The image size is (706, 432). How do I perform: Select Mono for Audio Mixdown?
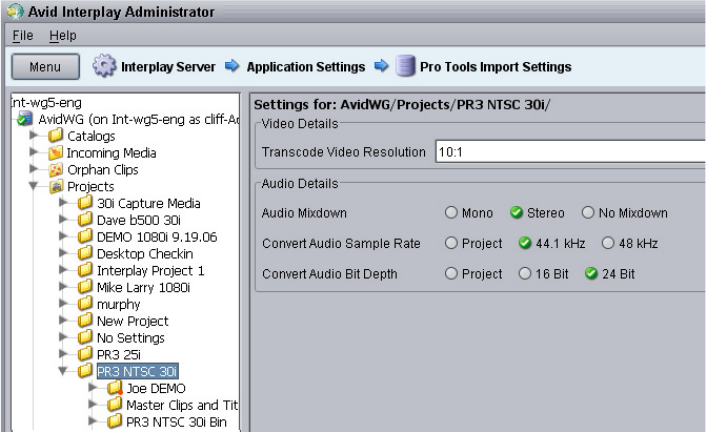(451, 213)
